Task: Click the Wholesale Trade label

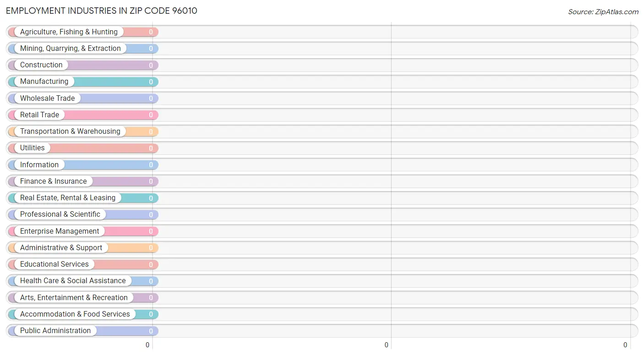Action: coord(47,98)
